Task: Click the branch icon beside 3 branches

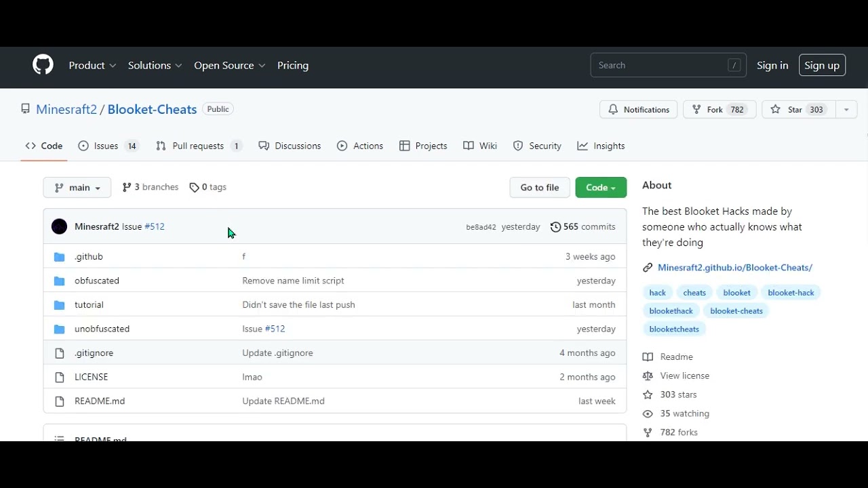Action: click(127, 187)
